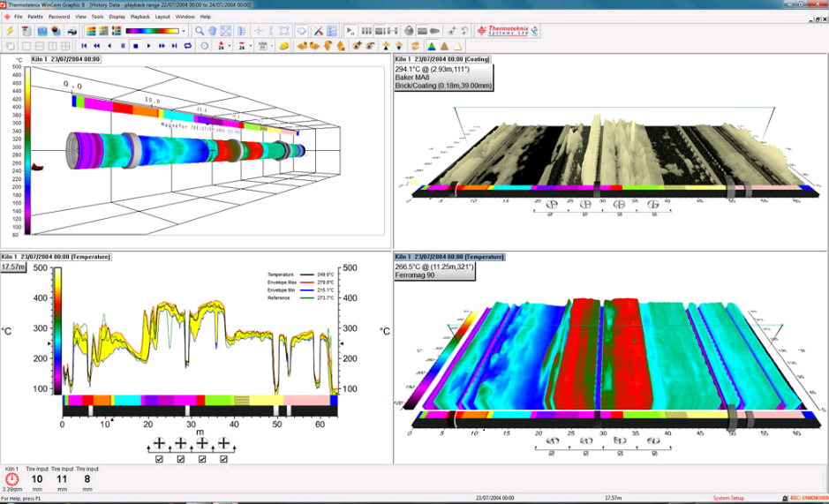Viewport: 829px width, 504px height.
Task: Open the database history icon
Action: (x=26, y=31)
